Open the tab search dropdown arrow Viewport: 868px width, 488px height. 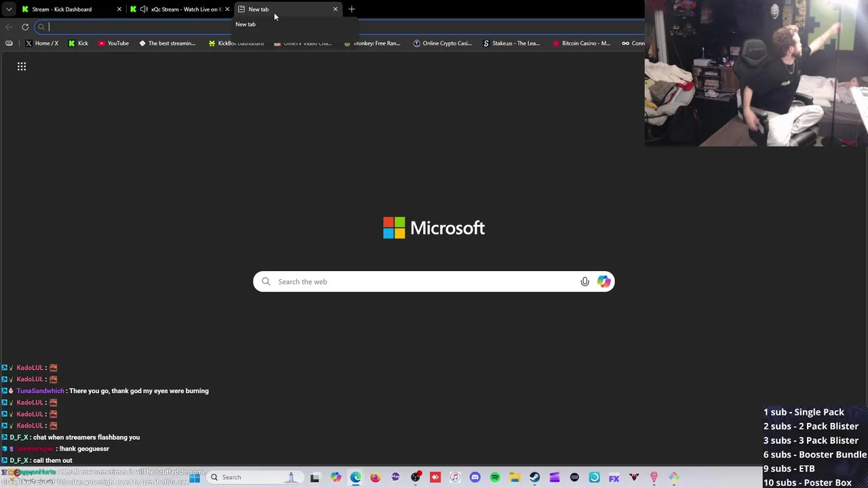point(9,9)
